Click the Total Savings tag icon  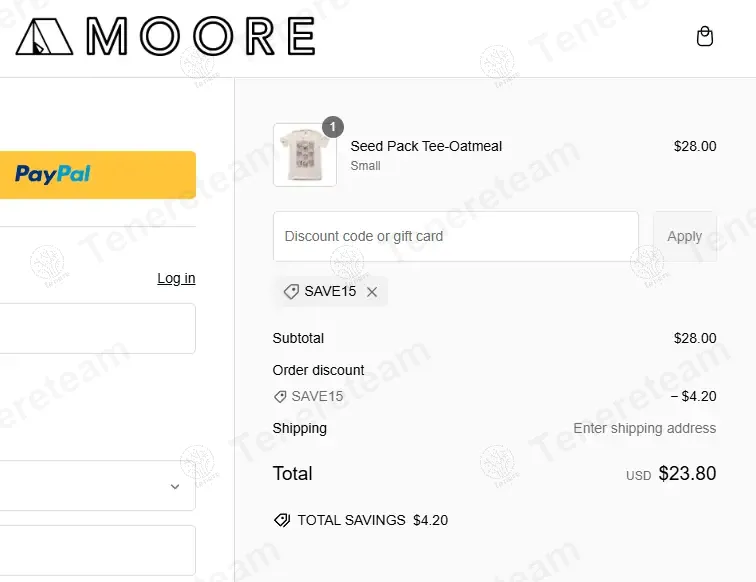(x=282, y=520)
